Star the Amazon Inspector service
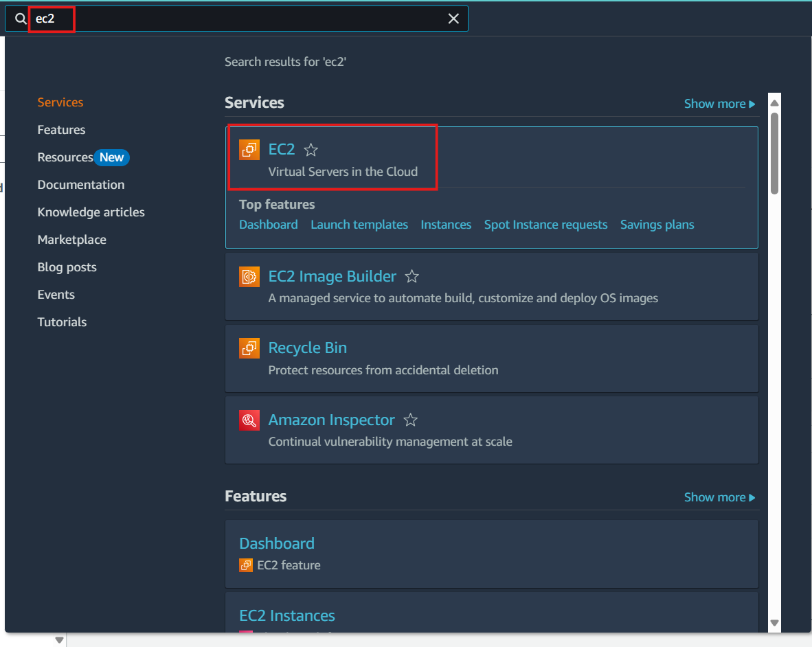 tap(411, 420)
